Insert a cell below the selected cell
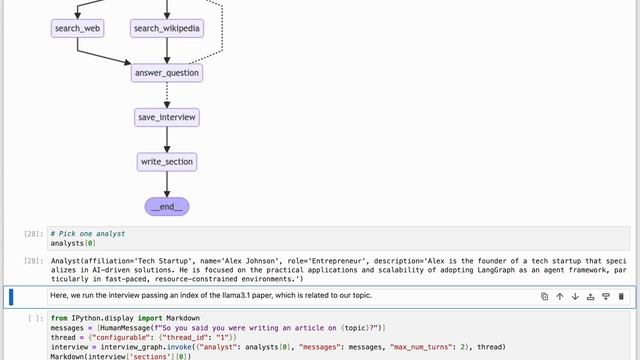640x360 pixels. pos(606,296)
